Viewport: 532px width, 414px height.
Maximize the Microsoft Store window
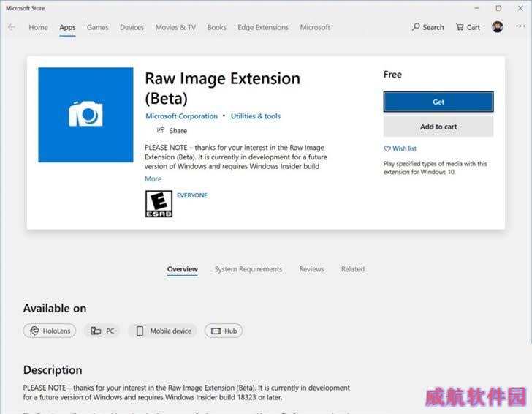coord(498,8)
